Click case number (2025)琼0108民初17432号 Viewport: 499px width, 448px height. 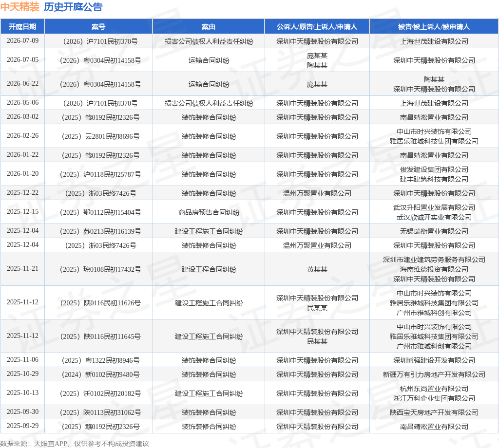pyautogui.click(x=100, y=269)
